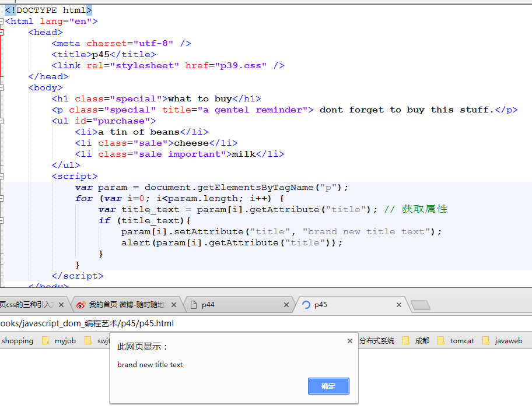Collapse the if (title_text) fold marker
Screen dimensions: 532x412
click(1, 221)
